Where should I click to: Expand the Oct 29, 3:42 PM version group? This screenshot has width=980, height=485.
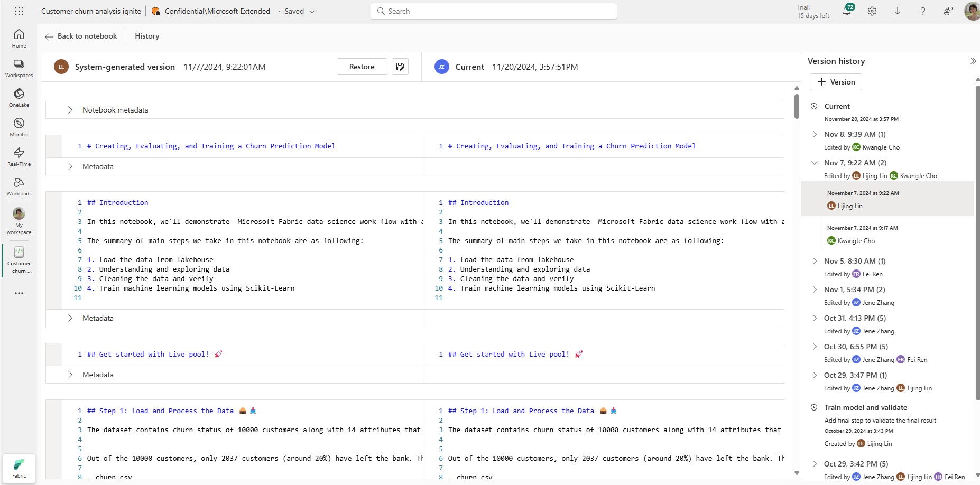(815, 464)
